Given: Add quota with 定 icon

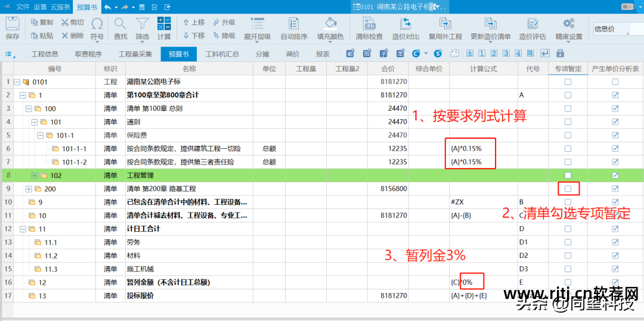Looking at the screenshot, I should click(400, 53).
